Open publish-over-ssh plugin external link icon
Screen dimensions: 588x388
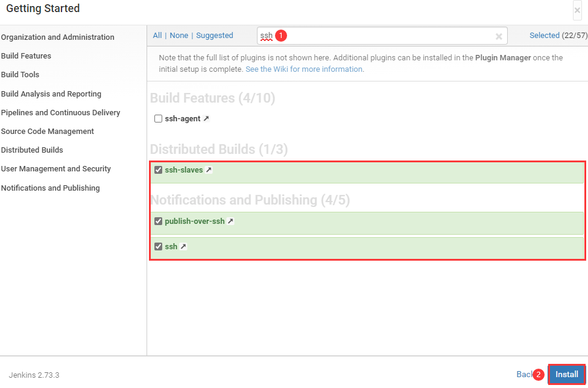[x=230, y=221]
